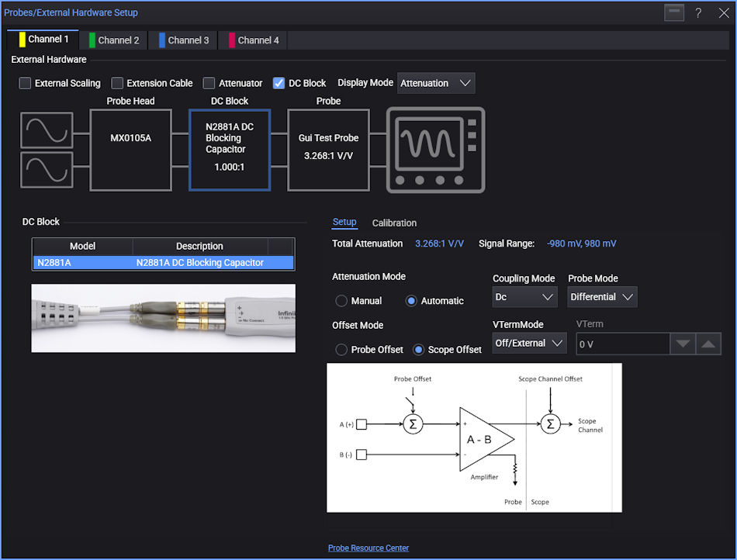Switch to the Channel 3 tab
This screenshot has width=737, height=560.
185,40
